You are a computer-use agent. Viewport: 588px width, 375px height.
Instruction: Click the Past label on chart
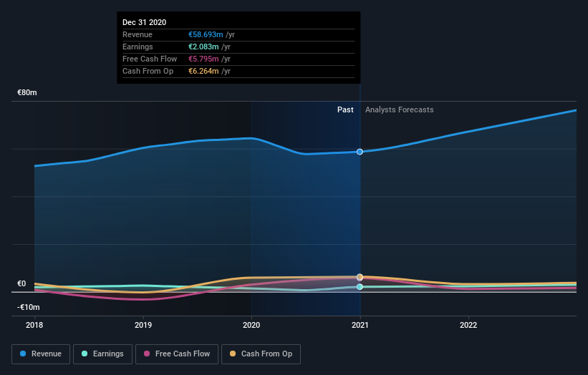[345, 109]
